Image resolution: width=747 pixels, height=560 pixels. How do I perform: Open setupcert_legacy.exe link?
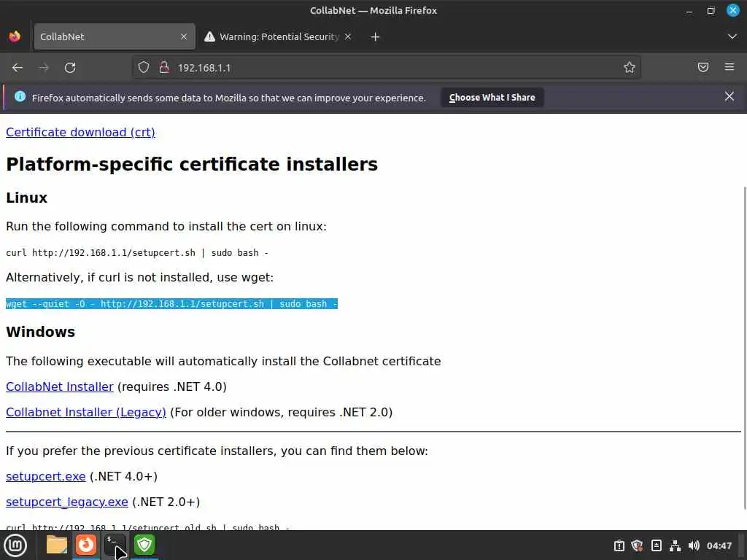(66, 502)
